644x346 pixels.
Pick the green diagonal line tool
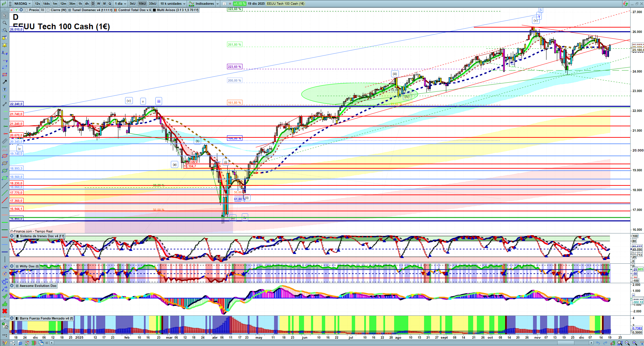(5, 193)
